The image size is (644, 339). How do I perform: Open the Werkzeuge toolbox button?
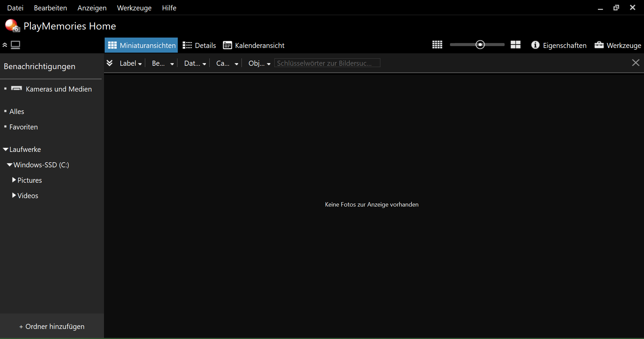618,45
